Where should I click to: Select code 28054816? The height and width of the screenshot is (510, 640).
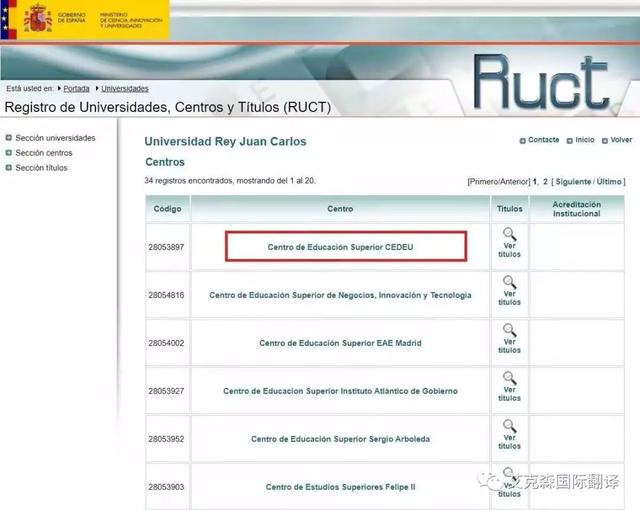[166, 295]
